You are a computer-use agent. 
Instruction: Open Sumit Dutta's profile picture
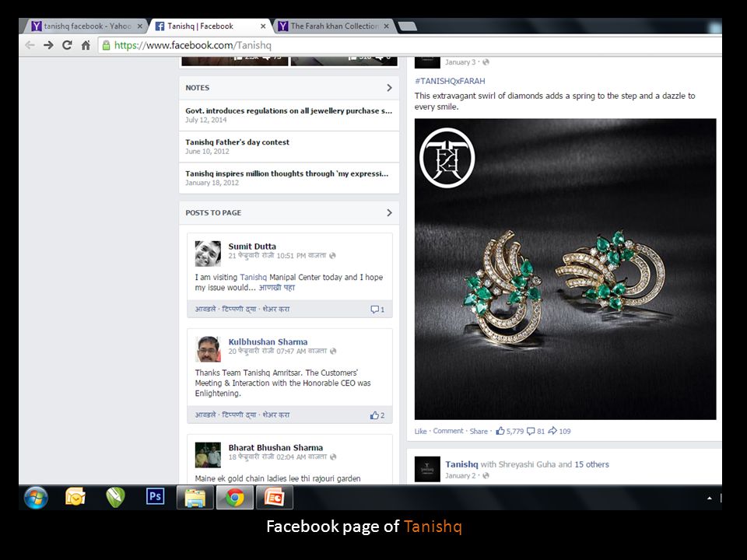[209, 254]
